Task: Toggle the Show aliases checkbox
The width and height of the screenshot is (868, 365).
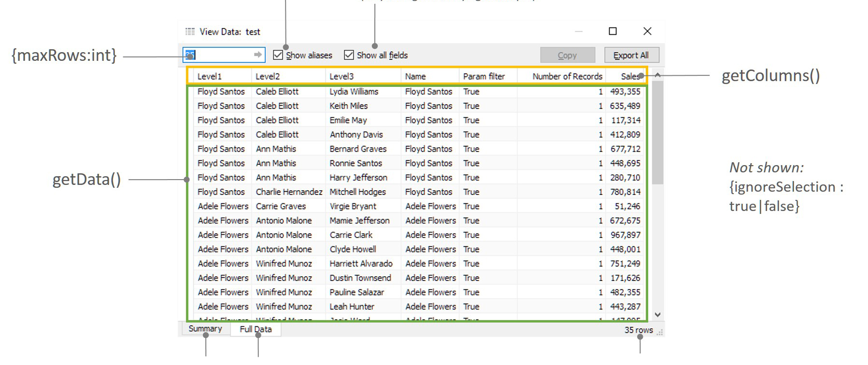Action: click(x=278, y=55)
